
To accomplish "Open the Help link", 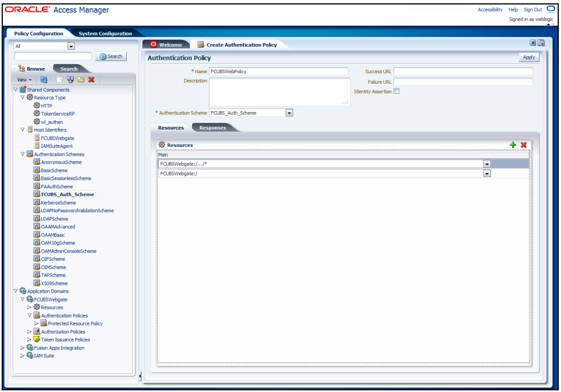I will tap(513, 9).
